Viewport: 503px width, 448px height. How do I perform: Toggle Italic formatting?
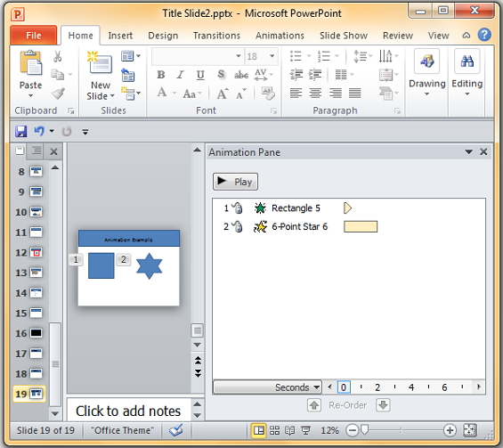point(181,75)
